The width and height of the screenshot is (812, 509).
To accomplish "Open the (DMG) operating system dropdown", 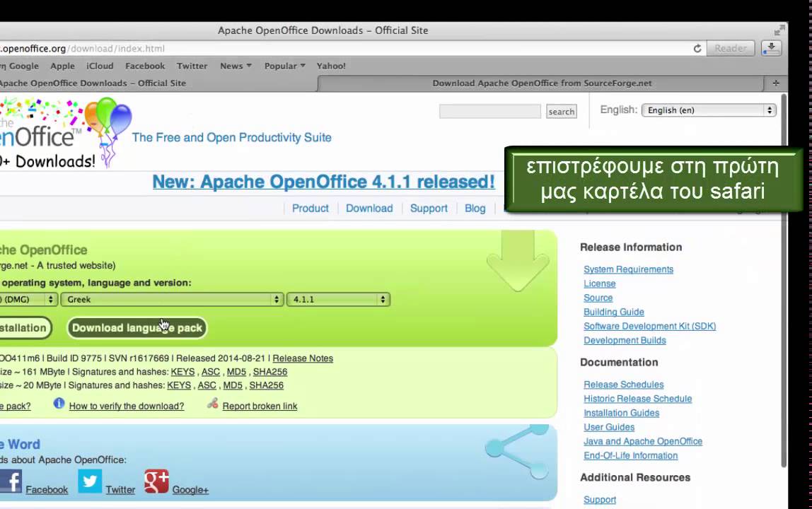I will pos(28,299).
